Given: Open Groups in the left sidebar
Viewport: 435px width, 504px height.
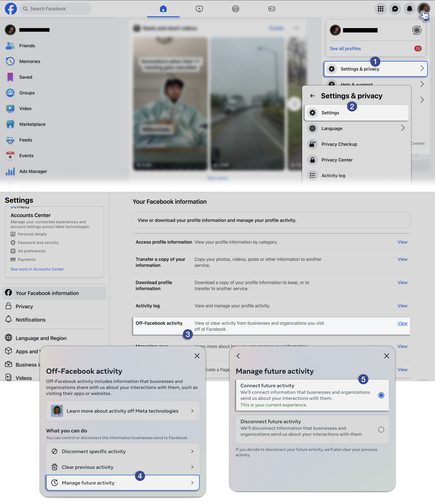Looking at the screenshot, I should click(27, 93).
